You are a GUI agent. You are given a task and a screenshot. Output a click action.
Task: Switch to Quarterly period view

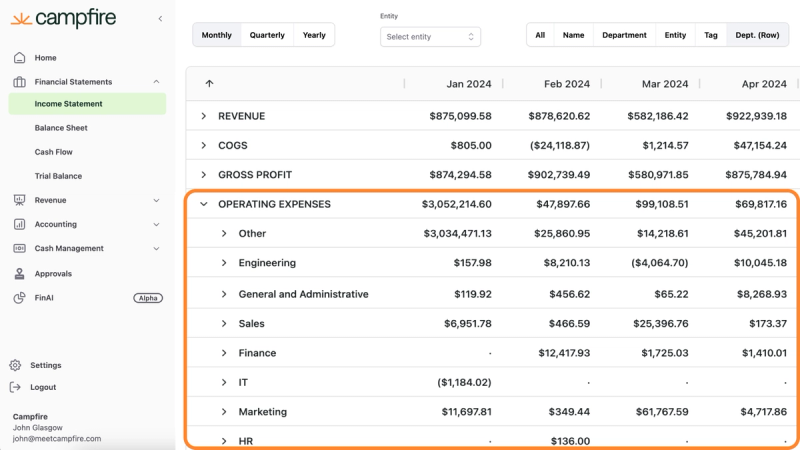click(267, 35)
